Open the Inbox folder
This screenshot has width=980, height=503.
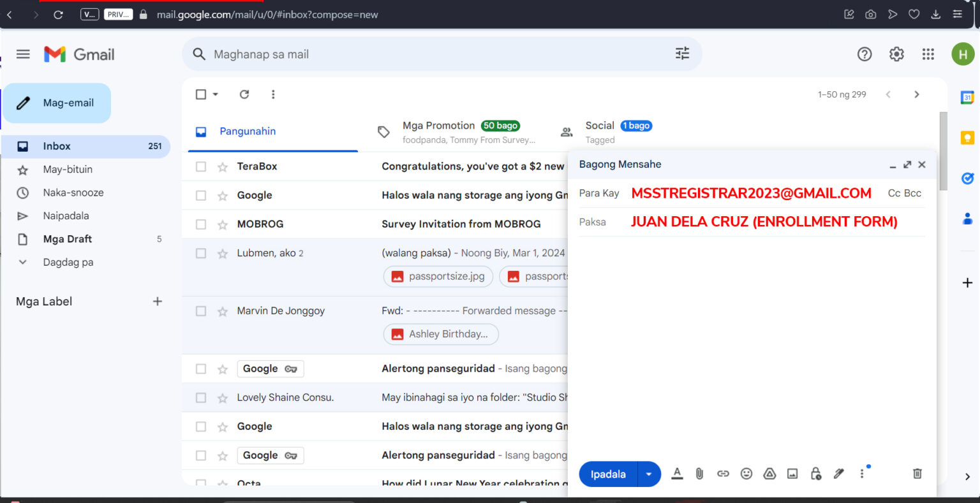(x=85, y=146)
